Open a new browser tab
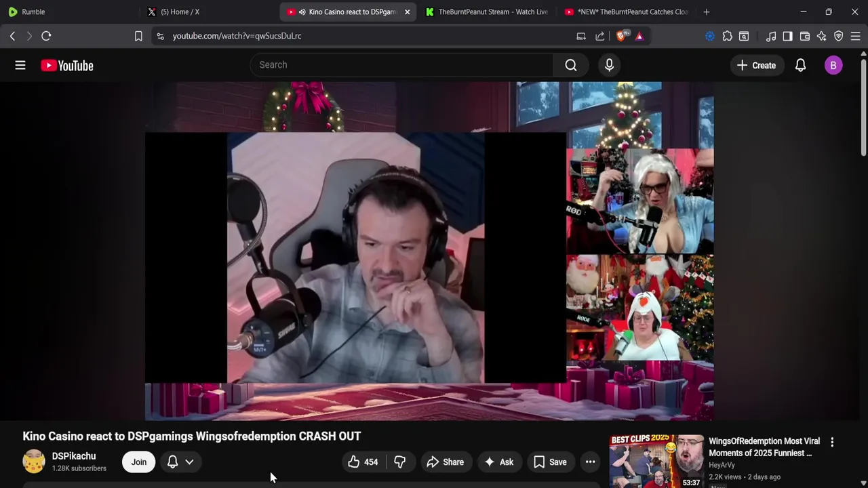The height and width of the screenshot is (488, 868). [707, 12]
